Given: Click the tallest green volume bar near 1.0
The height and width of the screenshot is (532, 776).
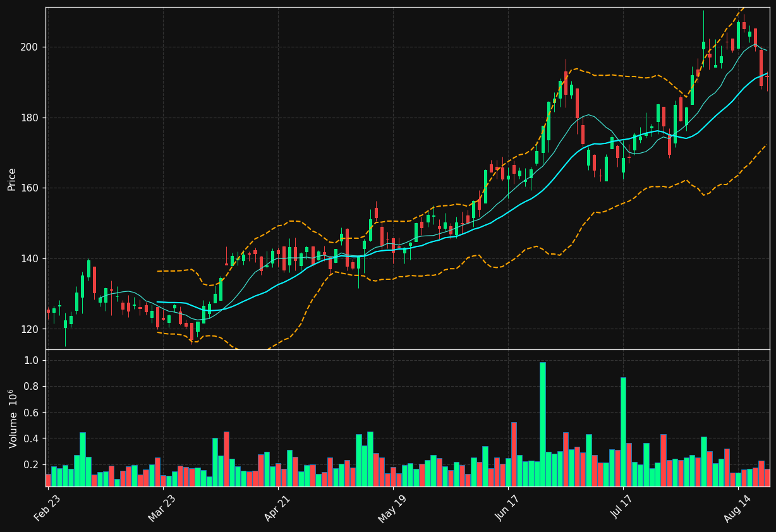Looking at the screenshot, I should click(x=543, y=424).
